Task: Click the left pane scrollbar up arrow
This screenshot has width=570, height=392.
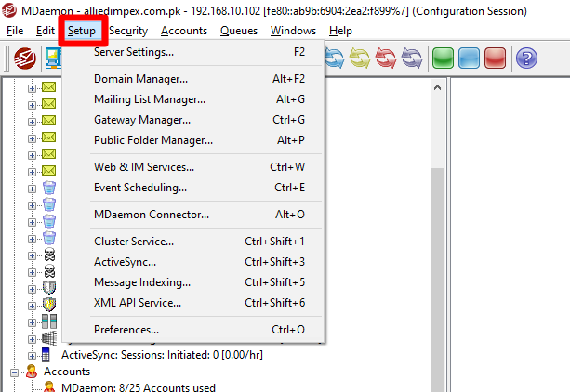Action: coord(438,86)
